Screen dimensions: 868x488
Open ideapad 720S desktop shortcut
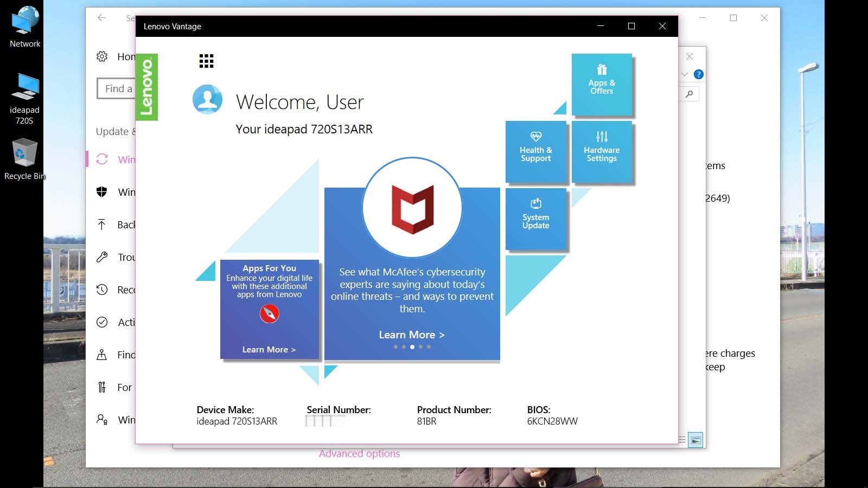[x=24, y=99]
